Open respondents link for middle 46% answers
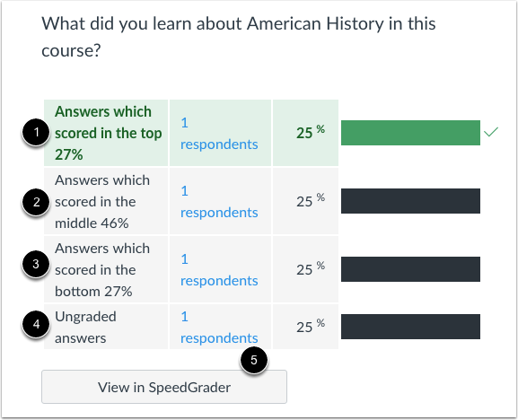Screen dimensions: 518x420 coord(219,201)
